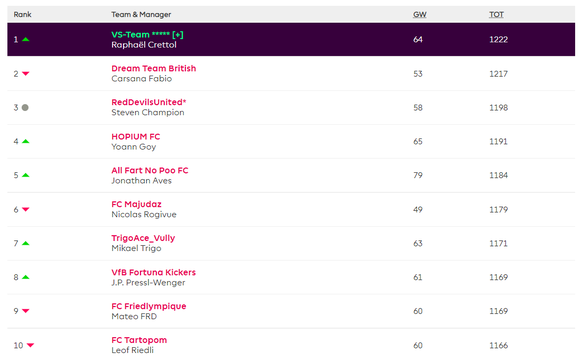The width and height of the screenshot is (582, 362).
Task: Click the red down arrow beside rank 2
Action: click(x=26, y=74)
